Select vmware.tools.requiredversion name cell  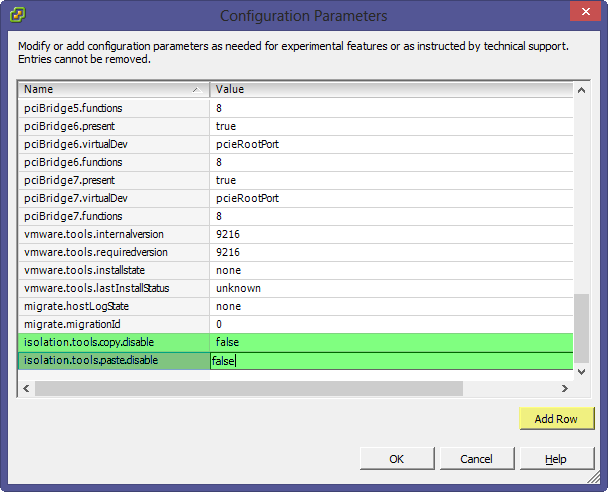click(114, 252)
